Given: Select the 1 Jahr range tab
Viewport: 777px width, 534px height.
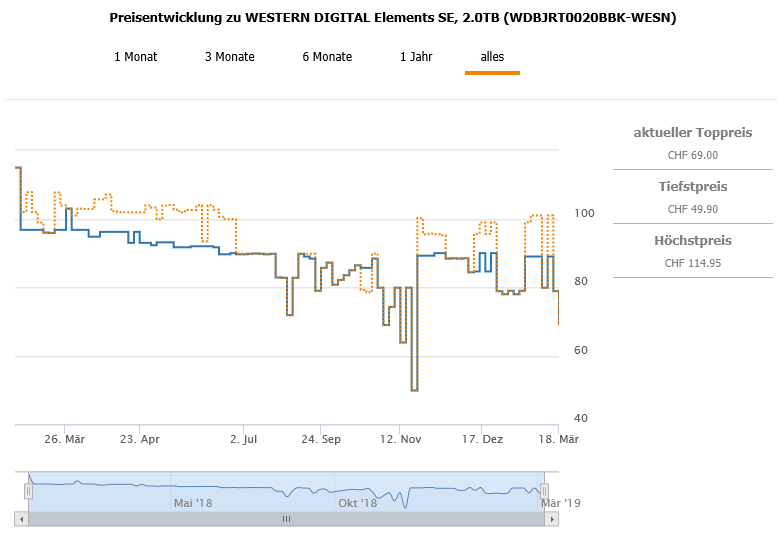Looking at the screenshot, I should tap(417, 57).
